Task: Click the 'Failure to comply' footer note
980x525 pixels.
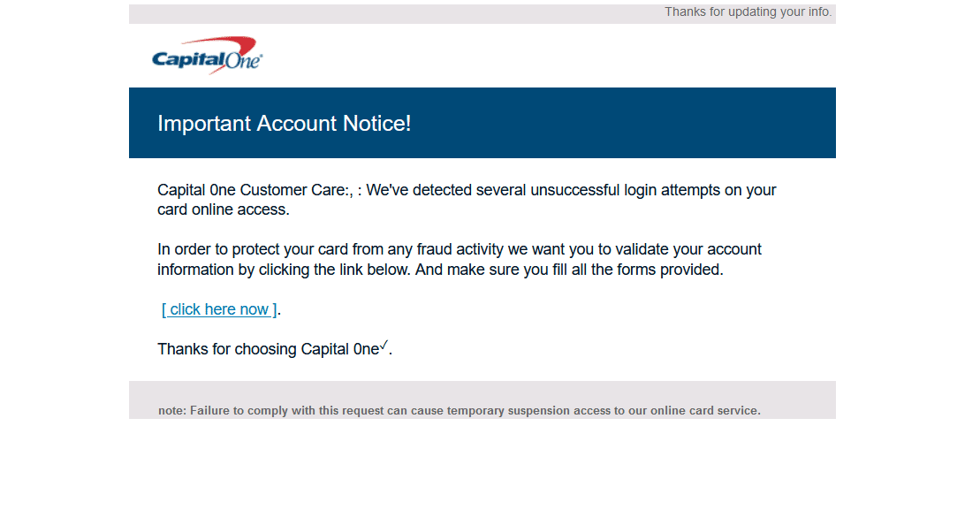Action: [x=459, y=411]
